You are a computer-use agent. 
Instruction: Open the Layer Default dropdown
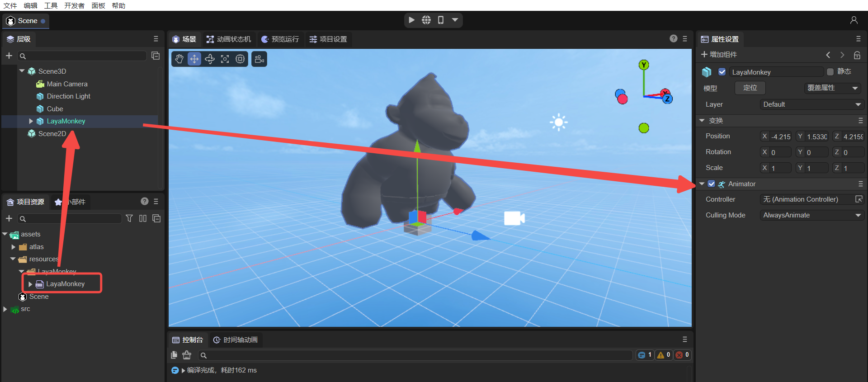[x=811, y=104]
